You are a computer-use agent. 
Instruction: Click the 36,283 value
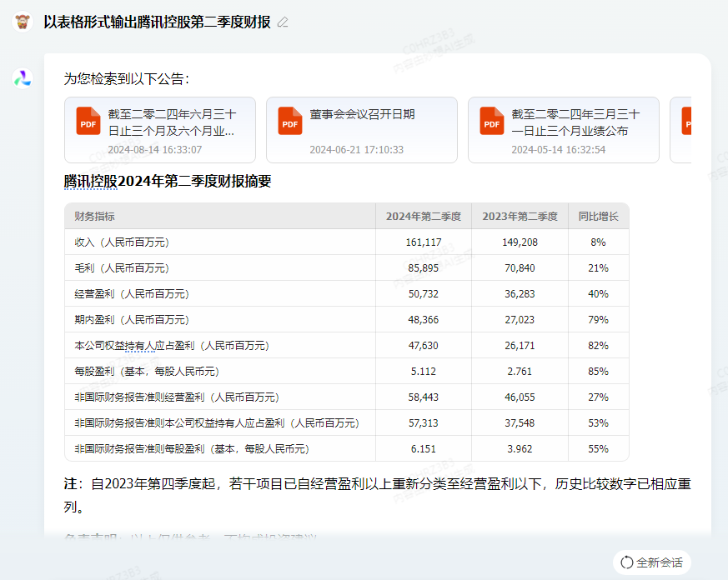pos(520,294)
